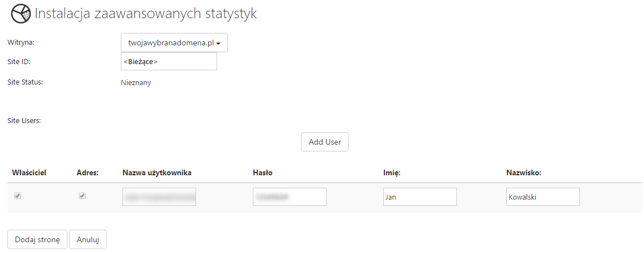Focus the Hasło password field
The width and height of the screenshot is (644, 253).
(x=290, y=197)
